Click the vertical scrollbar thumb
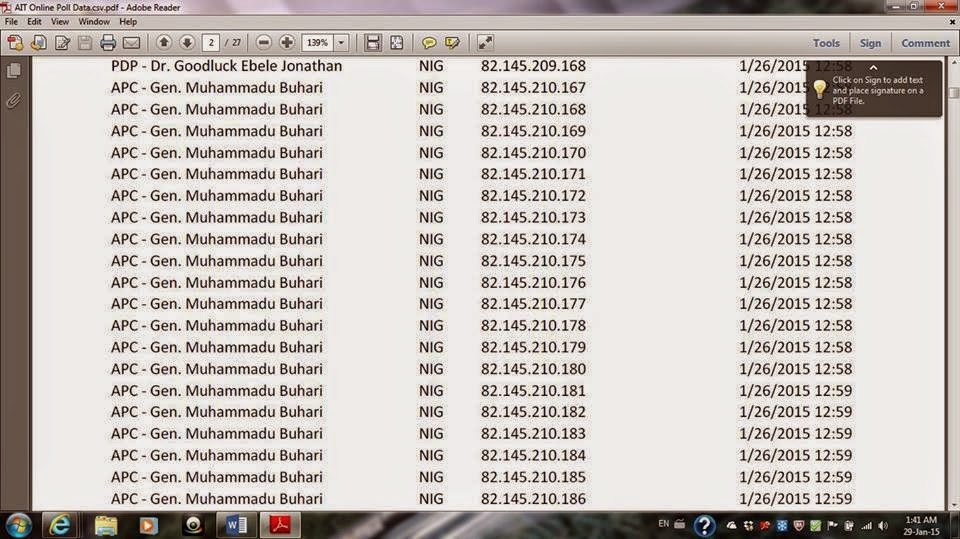Viewport: 960px width, 539px height. coord(954,92)
